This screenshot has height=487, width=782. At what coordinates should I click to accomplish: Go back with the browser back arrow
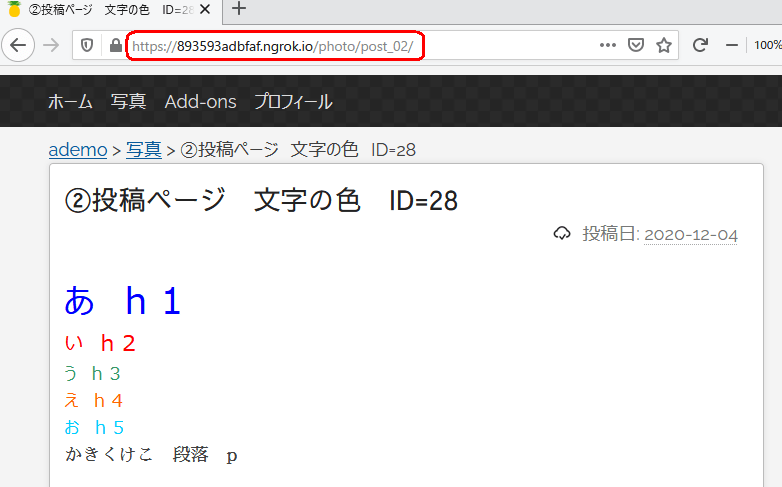(18, 45)
